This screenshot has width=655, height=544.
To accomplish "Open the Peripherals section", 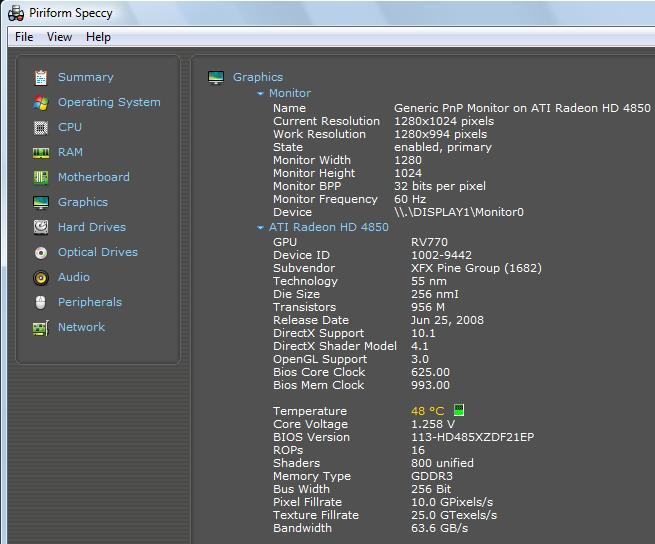I will (90, 302).
